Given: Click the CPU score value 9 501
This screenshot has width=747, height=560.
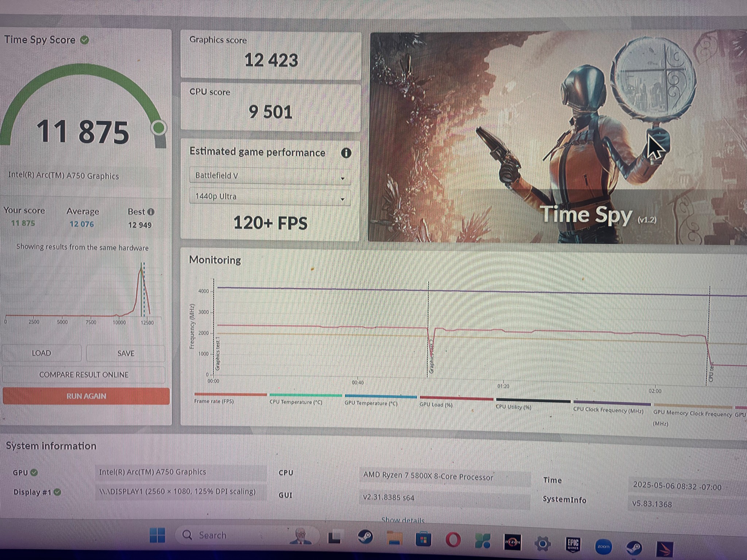Looking at the screenshot, I should [271, 112].
